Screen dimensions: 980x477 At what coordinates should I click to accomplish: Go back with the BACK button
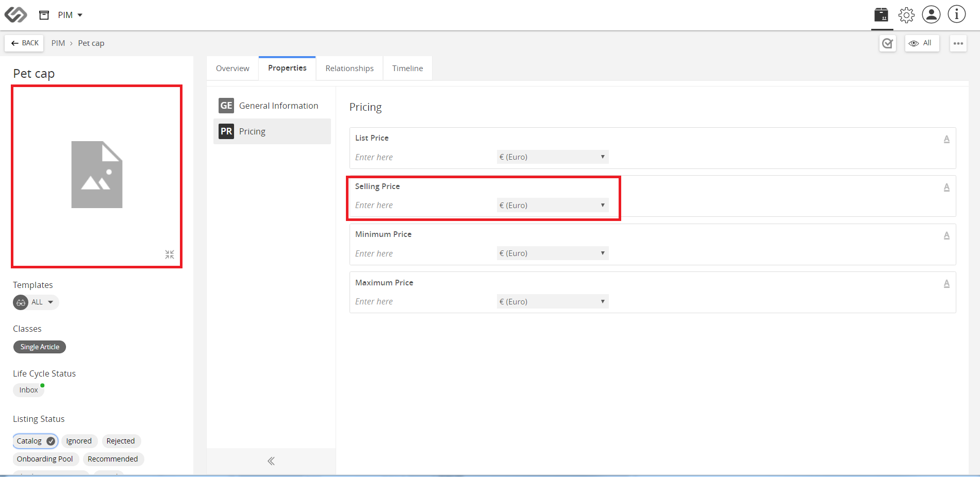25,43
